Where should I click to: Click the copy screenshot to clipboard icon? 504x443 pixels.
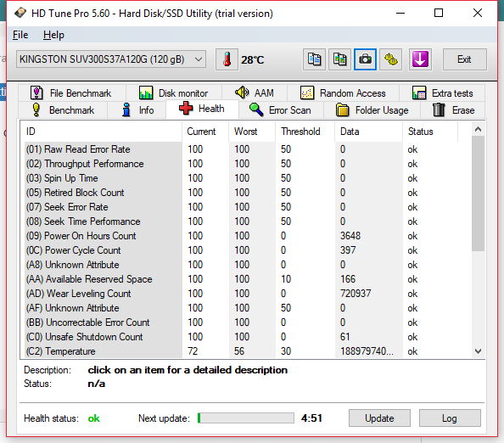click(339, 59)
